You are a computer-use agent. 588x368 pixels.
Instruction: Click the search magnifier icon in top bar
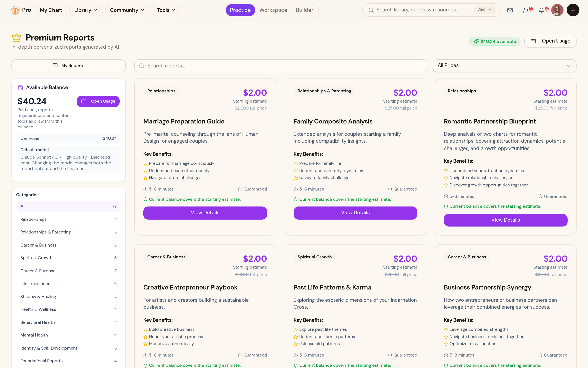[371, 10]
